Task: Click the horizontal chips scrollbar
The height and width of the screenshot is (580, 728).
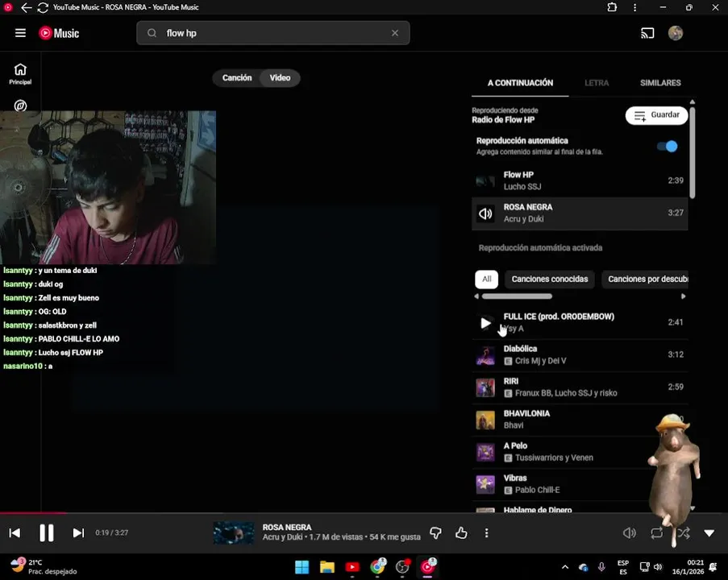Action: point(517,296)
